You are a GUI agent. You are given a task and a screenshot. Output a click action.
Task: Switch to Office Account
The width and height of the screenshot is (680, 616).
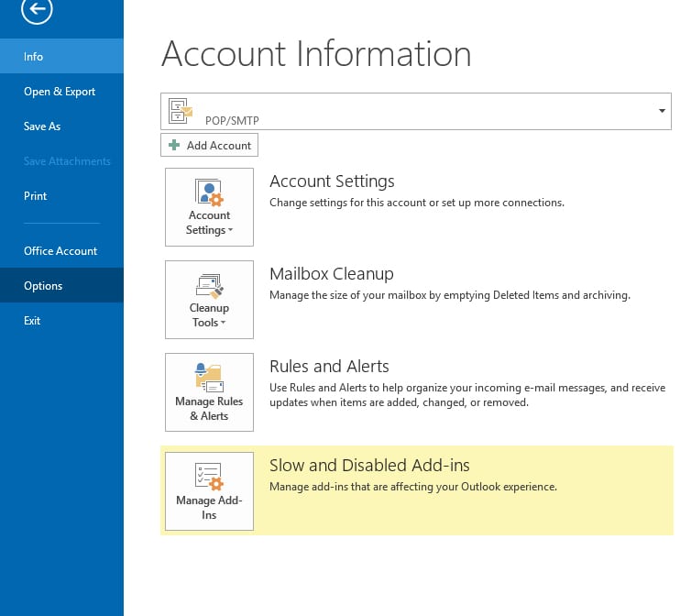(60, 251)
